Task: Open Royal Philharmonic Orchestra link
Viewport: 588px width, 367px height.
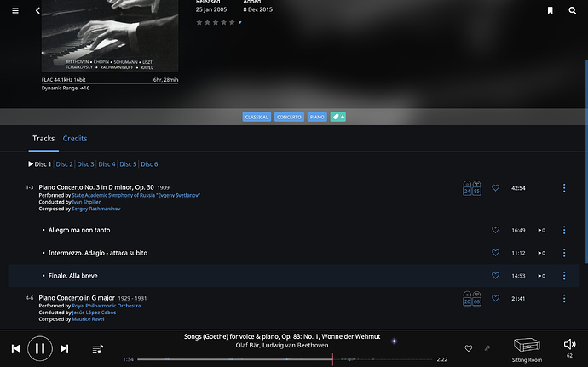Action: pyautogui.click(x=107, y=306)
